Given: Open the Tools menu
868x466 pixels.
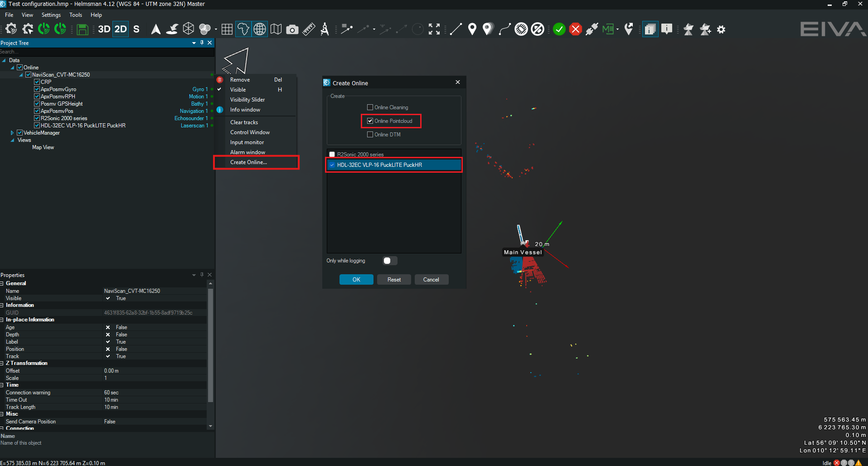Looking at the screenshot, I should (x=76, y=15).
